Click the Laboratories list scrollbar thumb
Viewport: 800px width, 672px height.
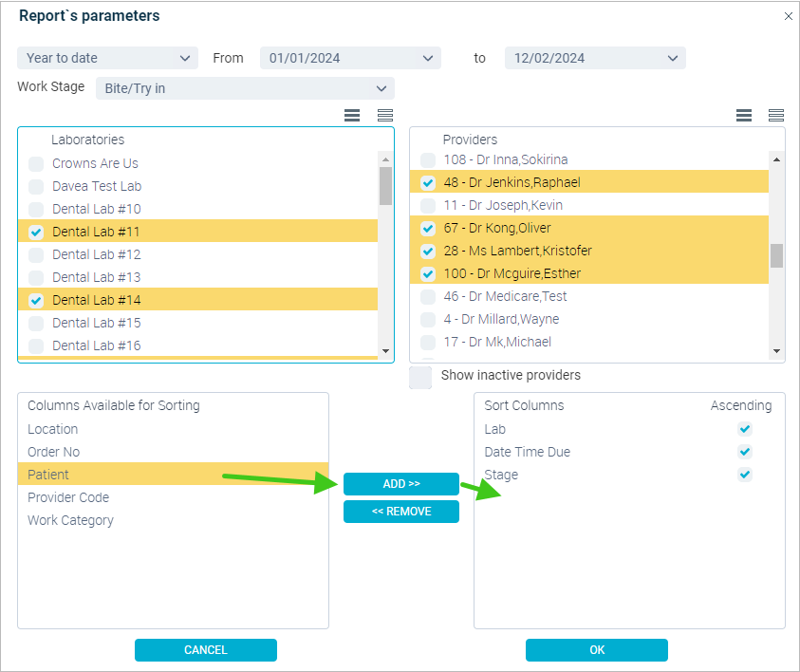pos(385,186)
